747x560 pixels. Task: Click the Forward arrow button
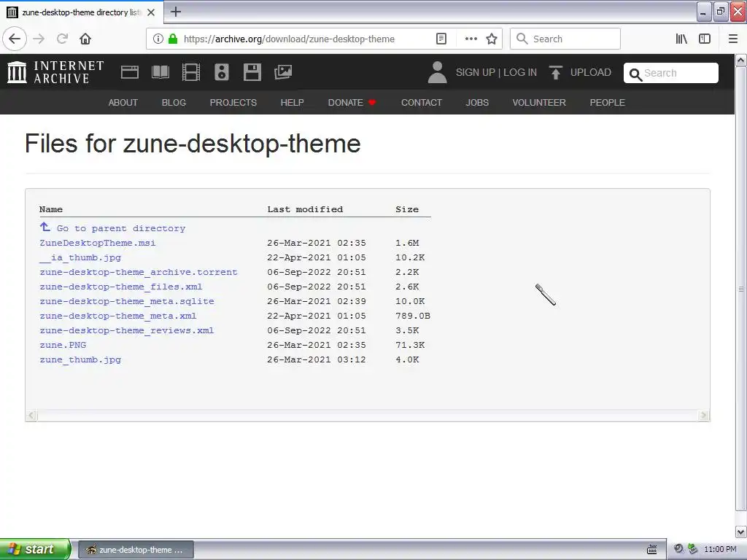point(39,39)
